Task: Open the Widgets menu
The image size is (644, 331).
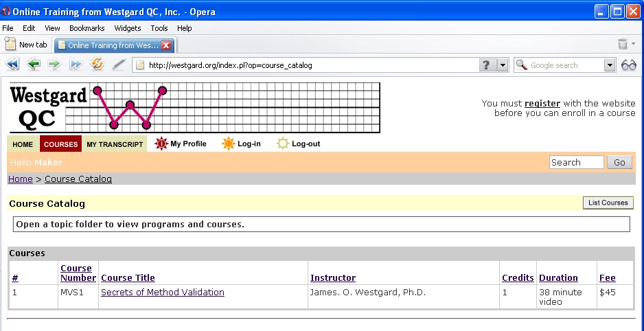Action: [127, 28]
